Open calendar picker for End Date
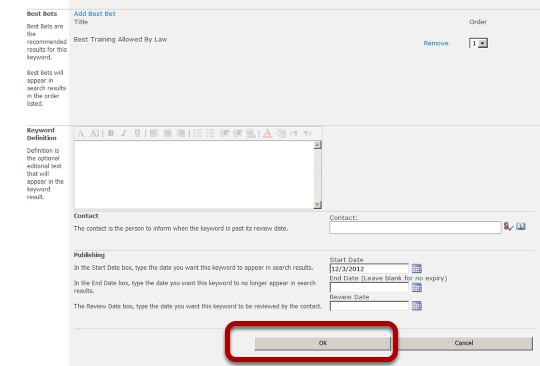This screenshot has width=540, height=366. coord(417,287)
